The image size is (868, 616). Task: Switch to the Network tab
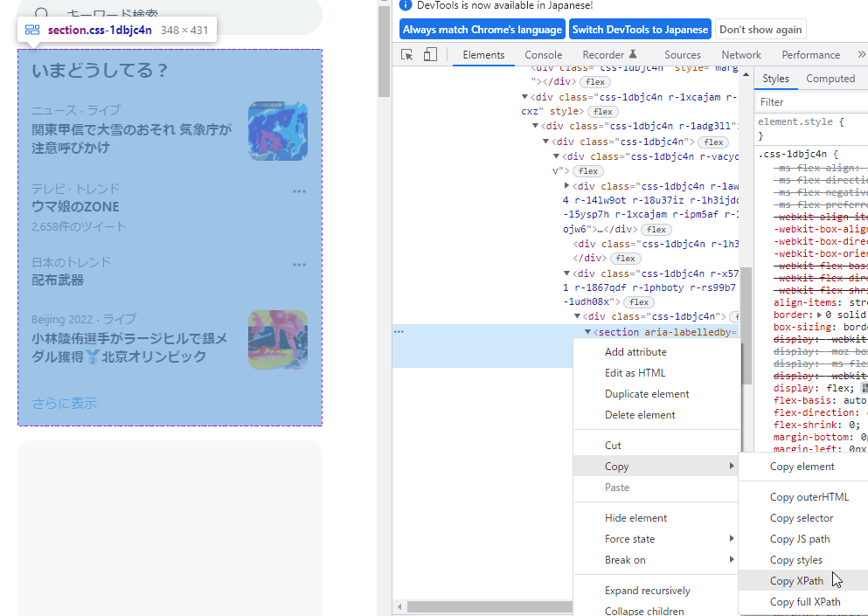(x=741, y=55)
